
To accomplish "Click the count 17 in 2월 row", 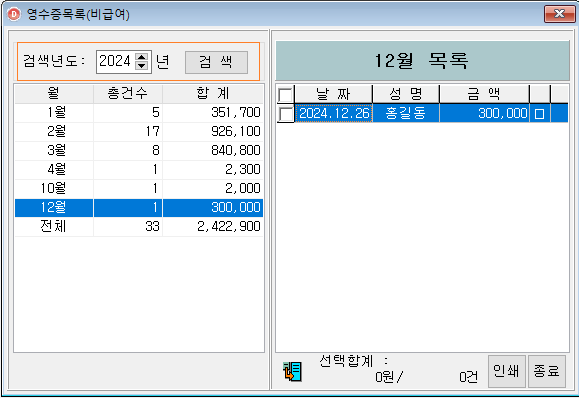I will [153, 131].
